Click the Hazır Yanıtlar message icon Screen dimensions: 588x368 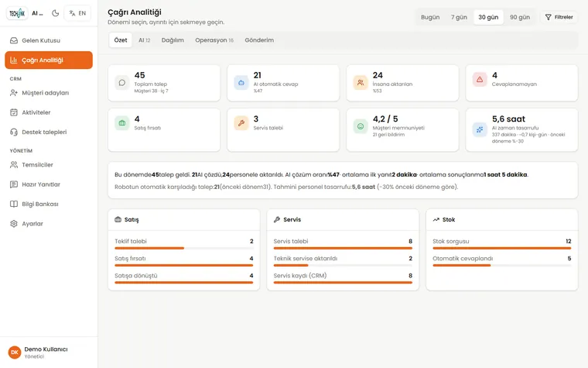point(14,184)
